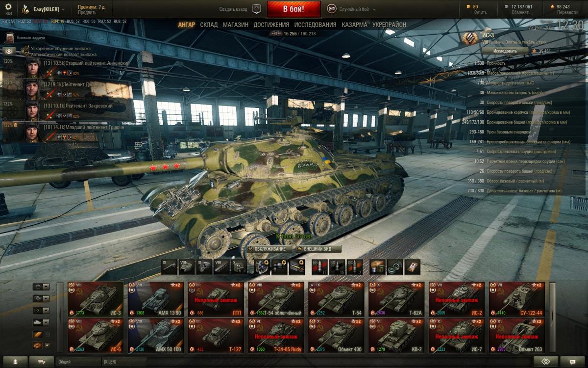The width and height of the screenshot is (588, 368).
Task: Click the red В бой! button
Action: coord(294,9)
